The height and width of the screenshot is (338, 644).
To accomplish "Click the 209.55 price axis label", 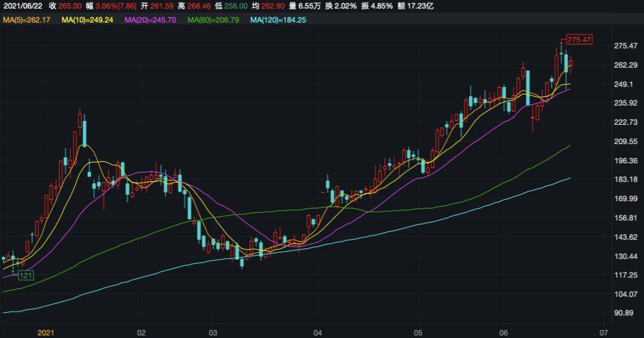I will coord(627,141).
